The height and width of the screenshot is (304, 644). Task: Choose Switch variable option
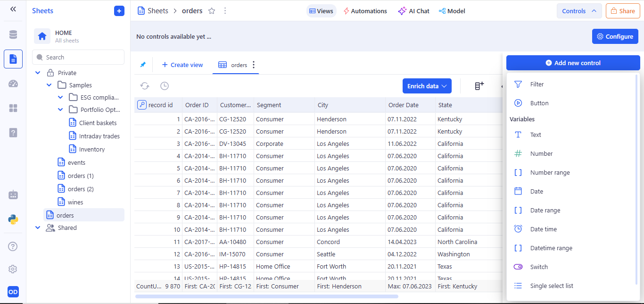[x=571, y=267]
